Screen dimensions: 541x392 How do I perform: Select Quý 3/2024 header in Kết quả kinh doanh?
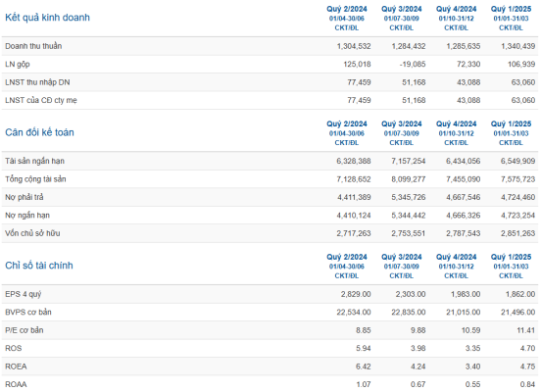click(x=401, y=9)
